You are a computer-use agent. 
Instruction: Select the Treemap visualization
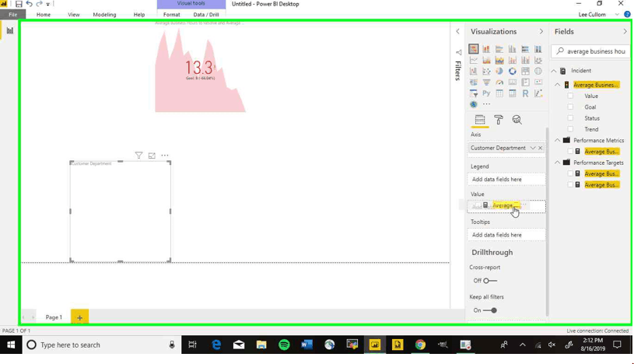pyautogui.click(x=525, y=72)
